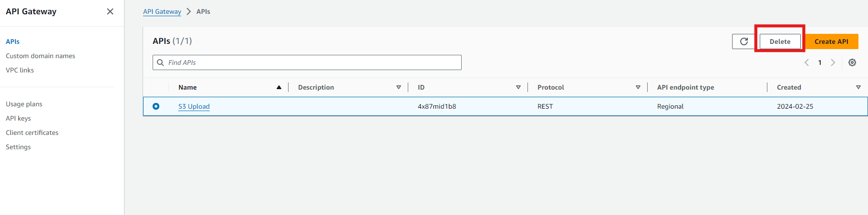Viewport: 868px width, 215px height.
Task: Close the API Gateway side panel
Action: pos(110,11)
